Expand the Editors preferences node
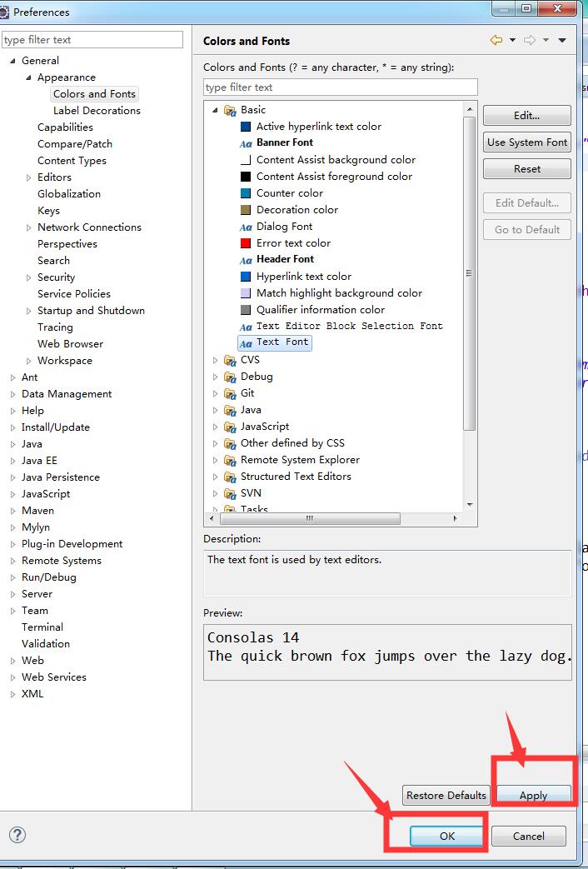Image resolution: width=588 pixels, height=869 pixels. point(29,177)
